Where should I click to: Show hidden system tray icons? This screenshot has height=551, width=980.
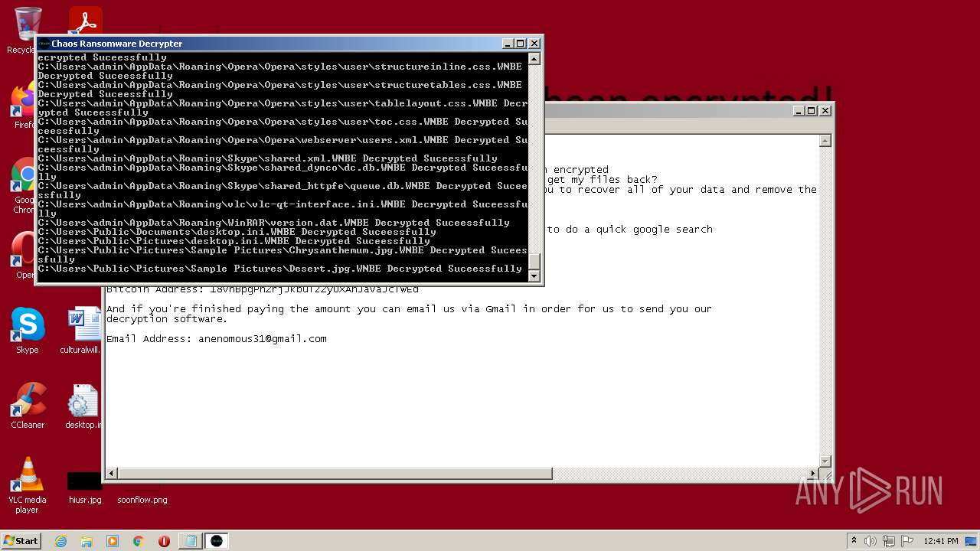(854, 540)
